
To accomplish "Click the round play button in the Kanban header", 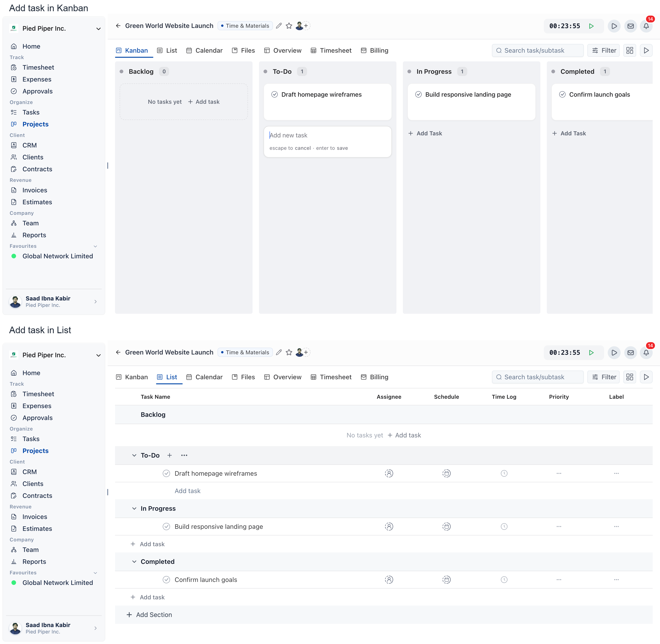I will (614, 26).
